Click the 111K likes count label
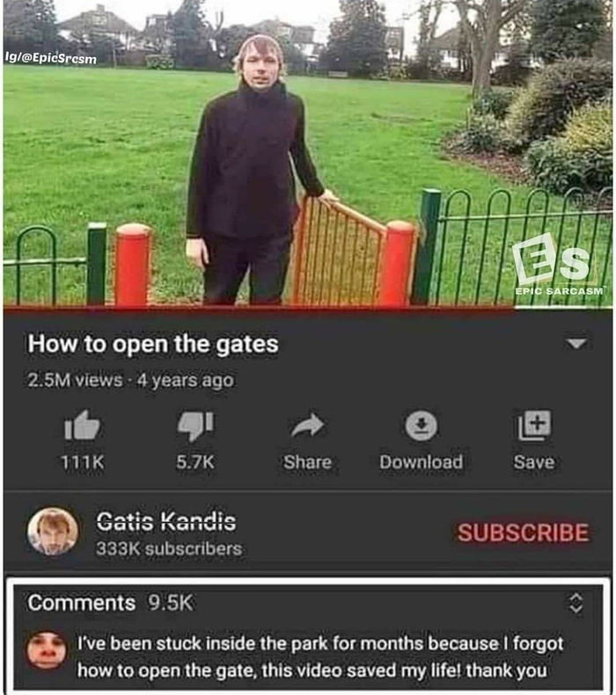Viewport: 616px width, 695px height. click(x=83, y=462)
